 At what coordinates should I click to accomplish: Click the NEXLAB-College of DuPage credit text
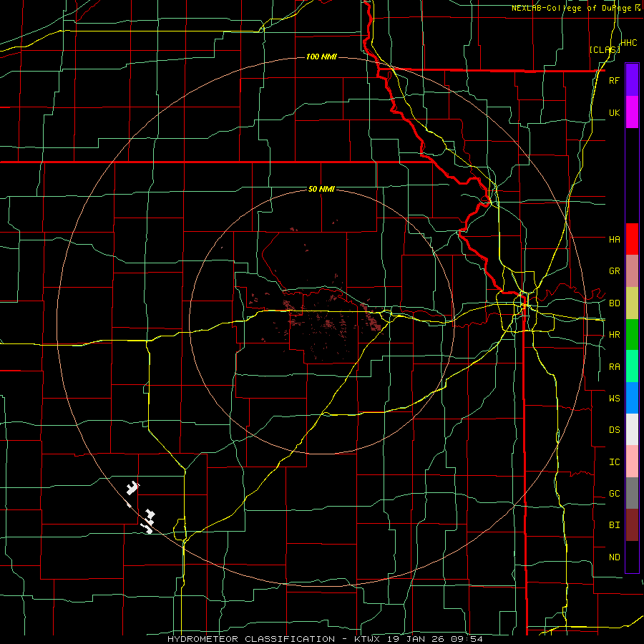pyautogui.click(x=571, y=8)
